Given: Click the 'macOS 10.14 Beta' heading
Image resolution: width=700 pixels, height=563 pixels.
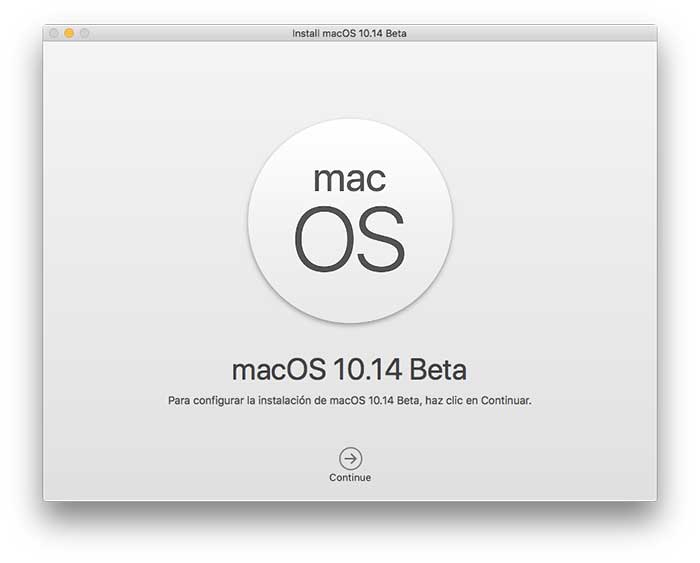Looking at the screenshot, I should click(350, 370).
